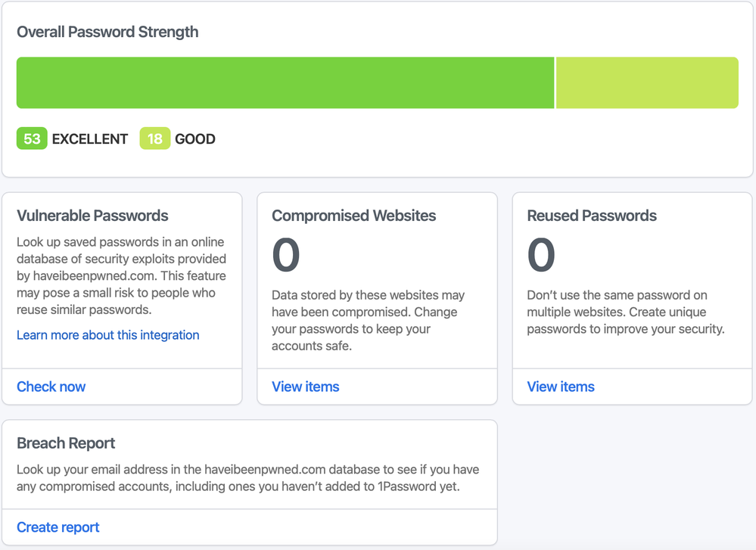Screen dimensions: 756x550
Task: Click the lime 18 count badge
Action: (154, 138)
